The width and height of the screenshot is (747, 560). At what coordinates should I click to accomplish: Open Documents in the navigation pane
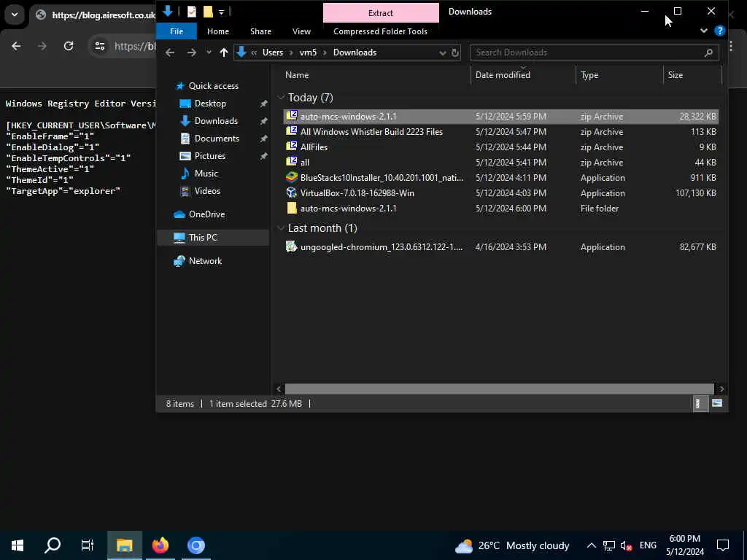217,139
